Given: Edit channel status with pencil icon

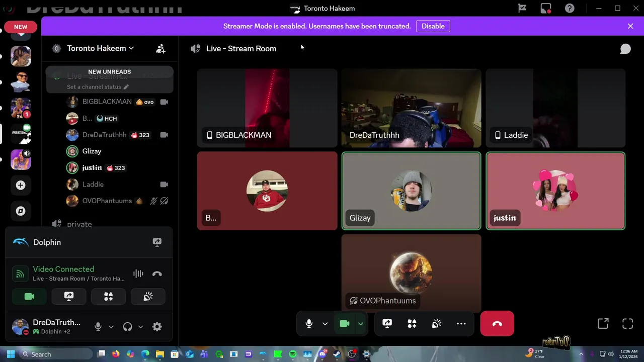Looking at the screenshot, I should point(126,86).
